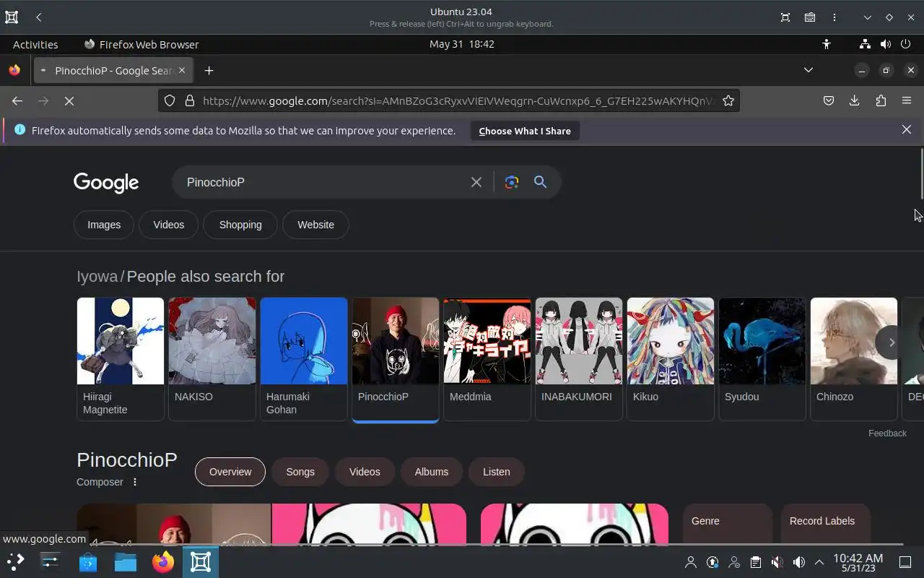This screenshot has width=924, height=578.
Task: Switch to the Listen tab
Action: click(497, 472)
